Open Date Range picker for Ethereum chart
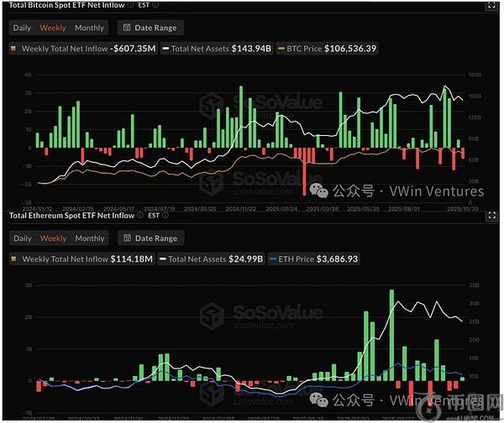The image size is (504, 423). click(147, 238)
